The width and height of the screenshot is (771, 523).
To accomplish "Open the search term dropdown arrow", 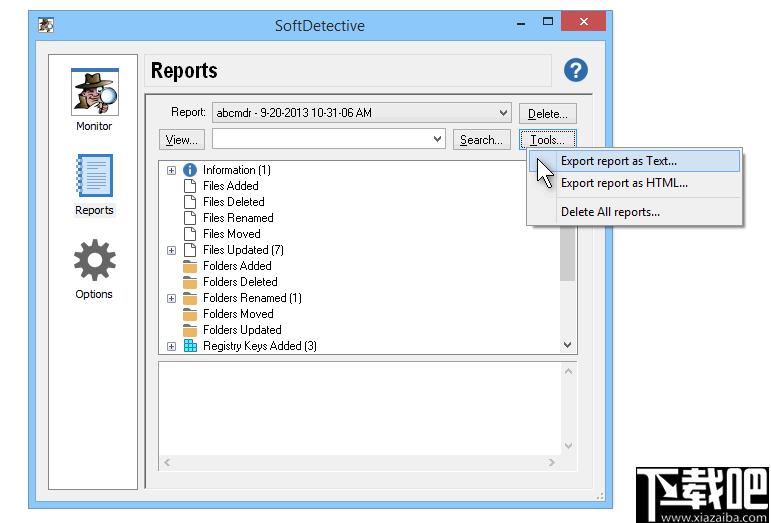I will tap(437, 139).
